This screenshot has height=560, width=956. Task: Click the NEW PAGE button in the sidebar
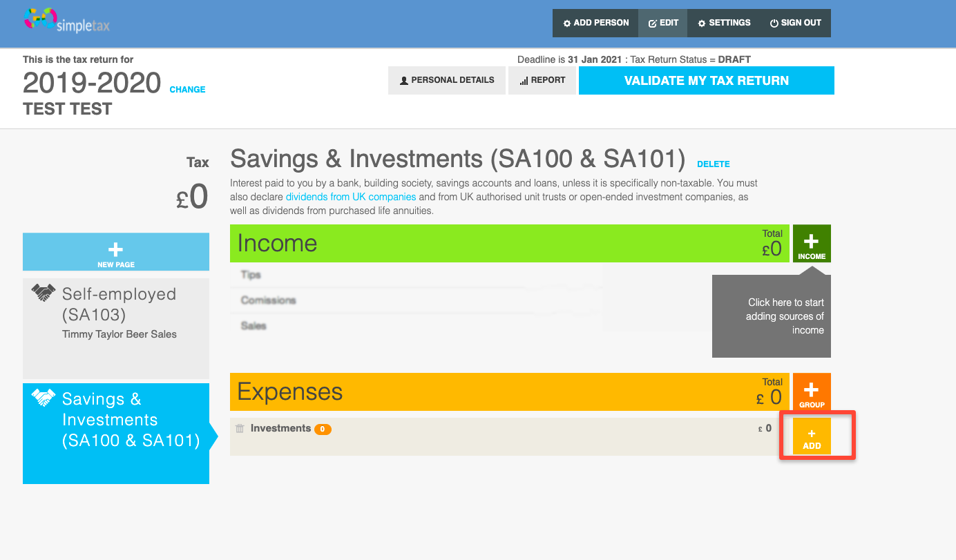pos(115,251)
